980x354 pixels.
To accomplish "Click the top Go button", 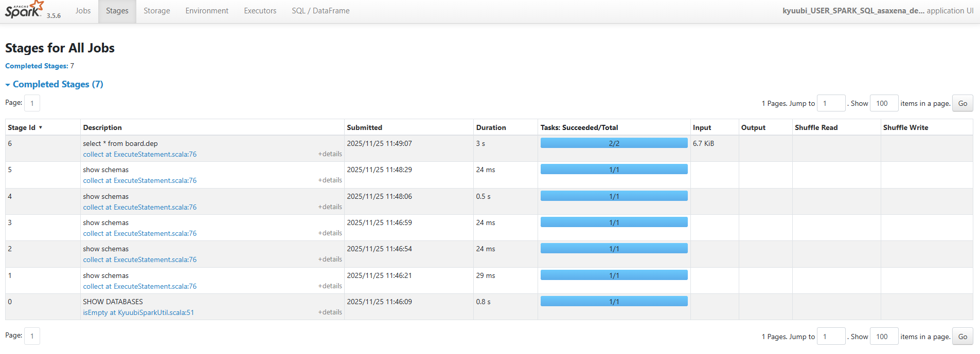I will pos(963,103).
